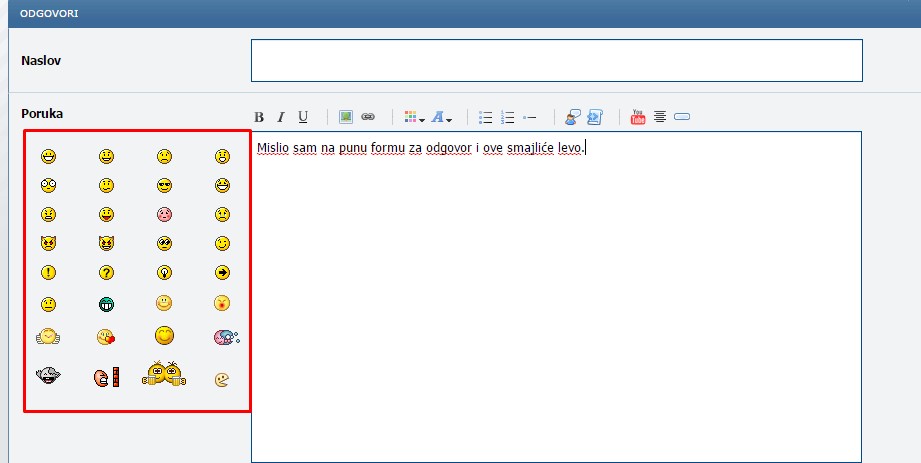Toggle underline formatting in the toolbar
The width and height of the screenshot is (921, 463).
tap(303, 117)
